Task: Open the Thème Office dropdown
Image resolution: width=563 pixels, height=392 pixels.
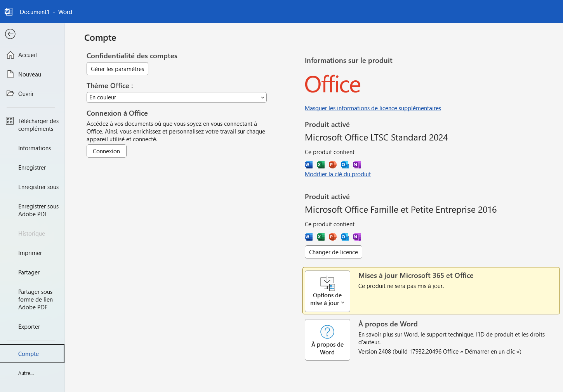Action: [x=177, y=97]
